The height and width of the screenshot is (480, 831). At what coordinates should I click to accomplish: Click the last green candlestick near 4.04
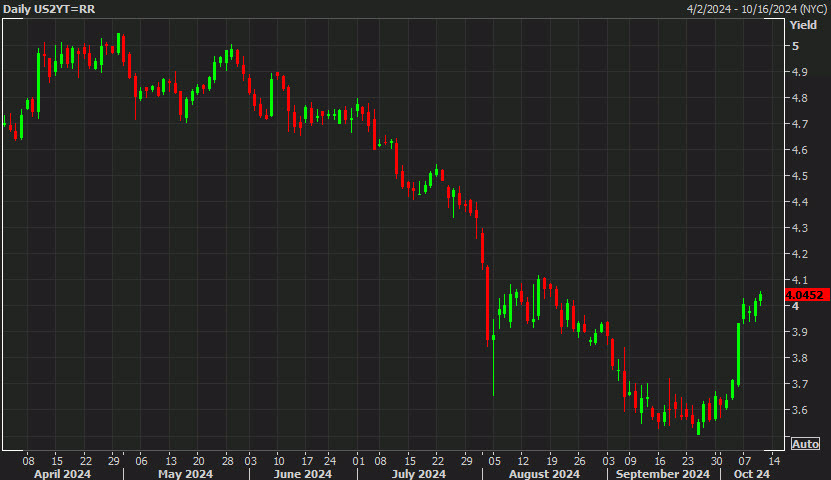[761, 298]
